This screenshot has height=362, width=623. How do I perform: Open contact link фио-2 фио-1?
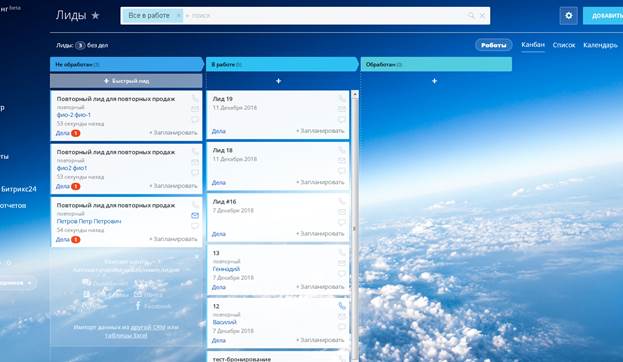tap(74, 115)
